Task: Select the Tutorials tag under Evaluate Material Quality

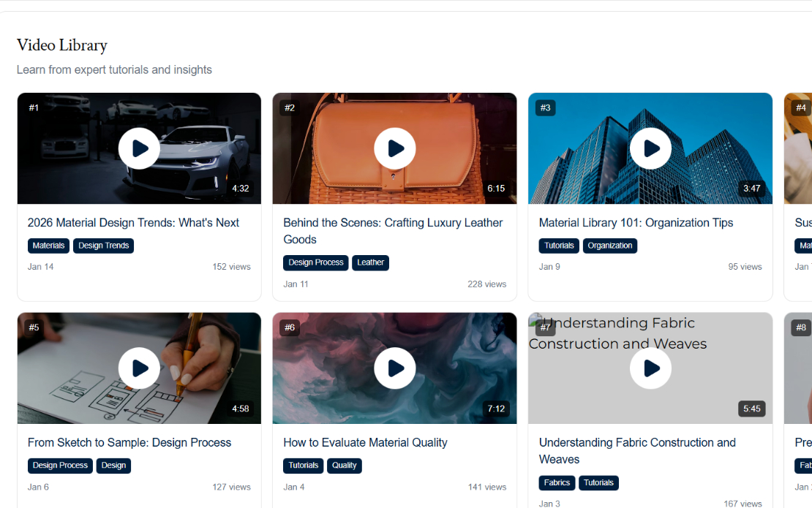Action: click(304, 466)
